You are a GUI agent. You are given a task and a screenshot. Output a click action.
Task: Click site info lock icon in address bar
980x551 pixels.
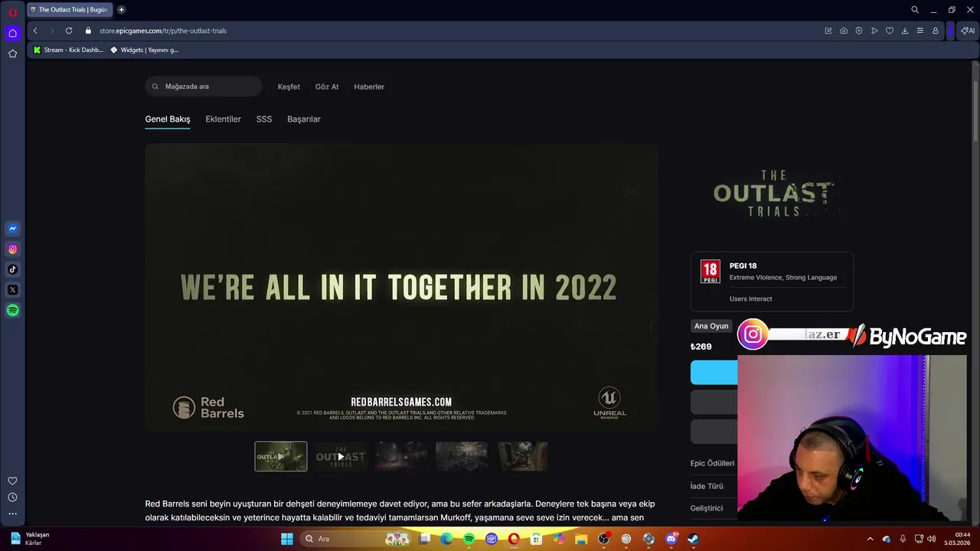pyautogui.click(x=88, y=31)
